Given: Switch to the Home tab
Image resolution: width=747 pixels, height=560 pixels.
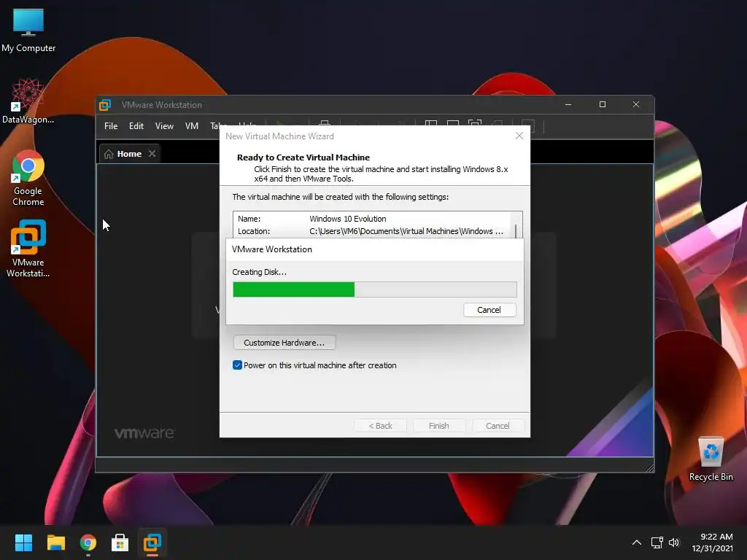Looking at the screenshot, I should pyautogui.click(x=130, y=154).
